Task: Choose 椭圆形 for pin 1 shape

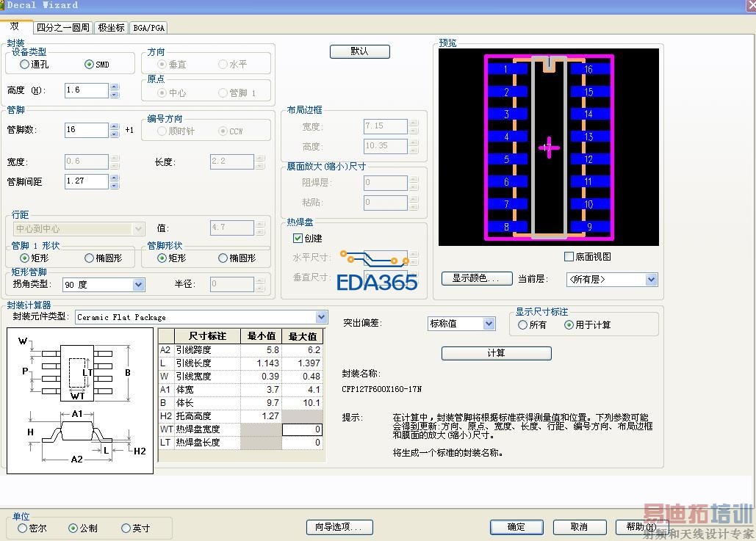Action: (x=89, y=258)
